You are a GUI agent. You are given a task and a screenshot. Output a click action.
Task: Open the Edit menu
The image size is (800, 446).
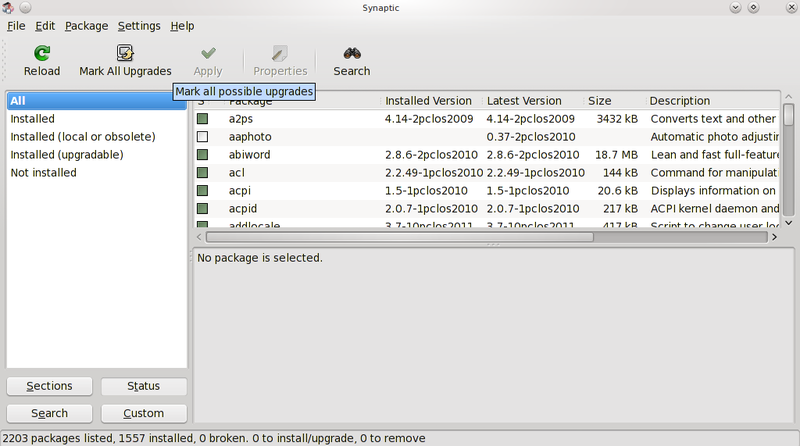pos(45,26)
